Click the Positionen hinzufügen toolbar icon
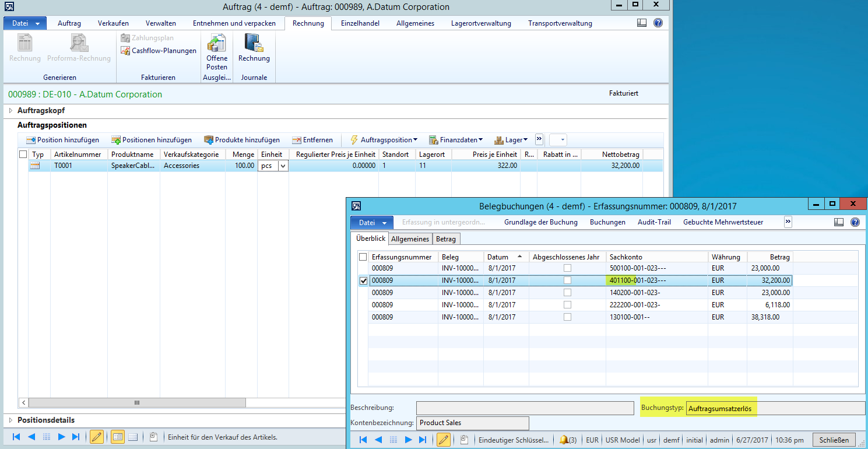The width and height of the screenshot is (868, 449). (x=117, y=140)
